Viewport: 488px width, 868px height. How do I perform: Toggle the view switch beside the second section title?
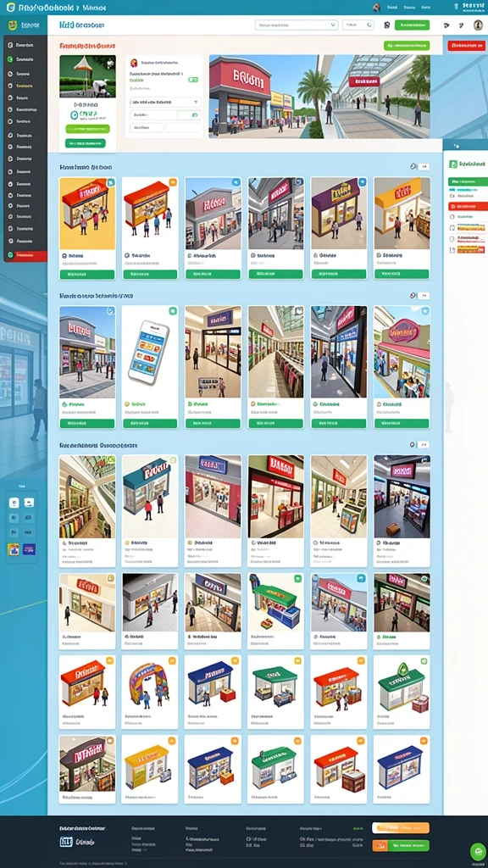coord(424,296)
